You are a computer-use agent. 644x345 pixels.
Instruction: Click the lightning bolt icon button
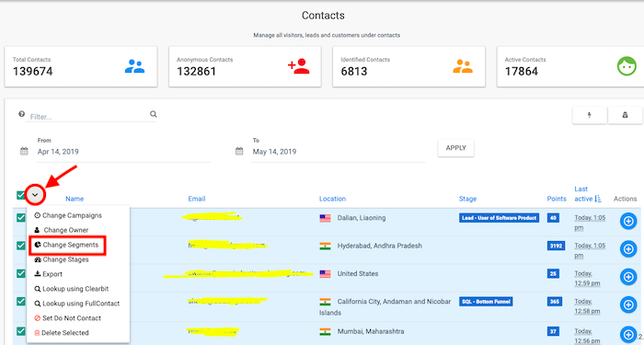590,115
